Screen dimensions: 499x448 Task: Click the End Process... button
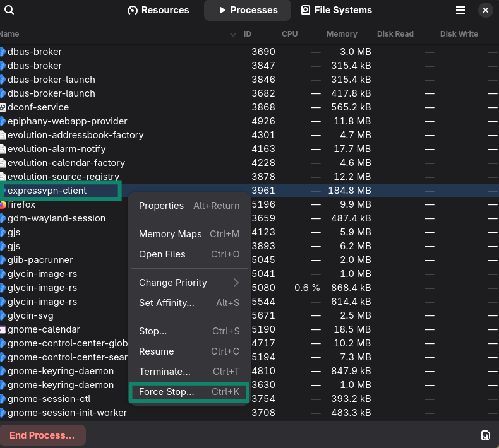click(x=42, y=435)
